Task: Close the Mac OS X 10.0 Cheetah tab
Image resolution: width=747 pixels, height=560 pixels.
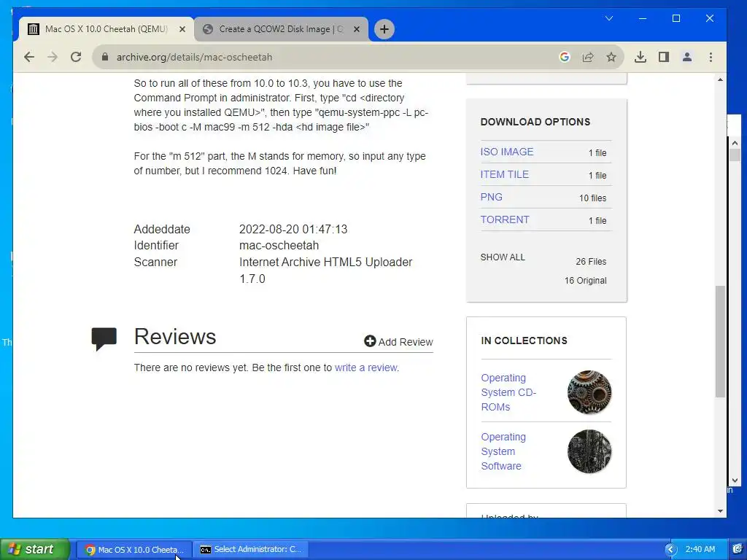Action: 182,29
